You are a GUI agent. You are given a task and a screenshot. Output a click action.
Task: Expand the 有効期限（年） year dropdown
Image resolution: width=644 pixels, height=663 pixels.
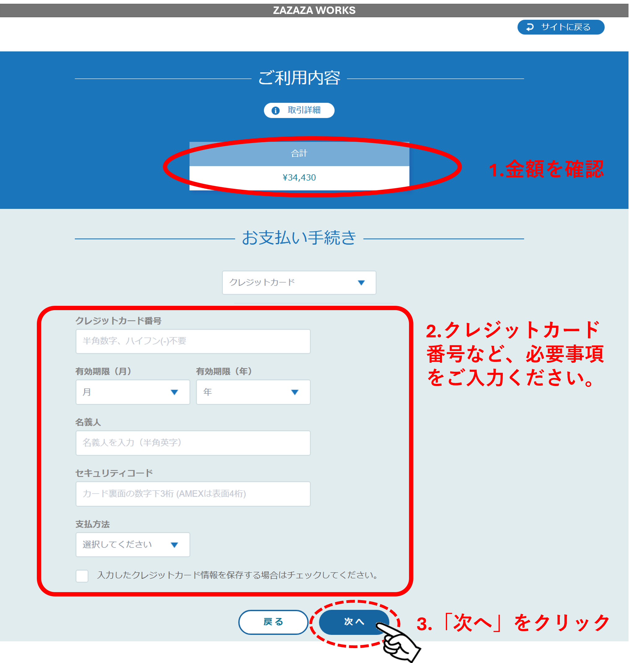tap(253, 392)
